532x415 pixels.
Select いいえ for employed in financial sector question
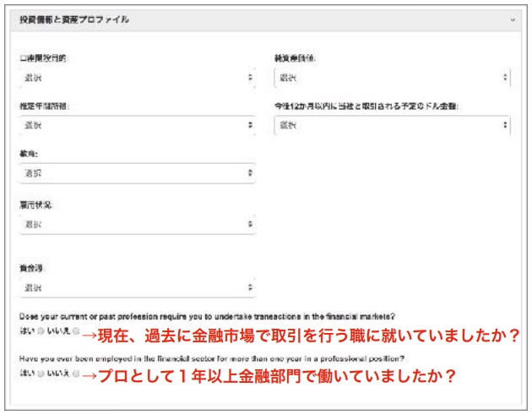tap(76, 374)
